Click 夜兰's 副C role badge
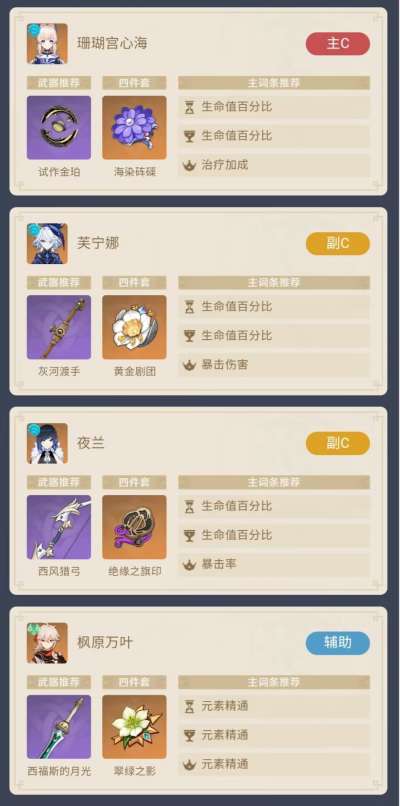 tap(338, 443)
